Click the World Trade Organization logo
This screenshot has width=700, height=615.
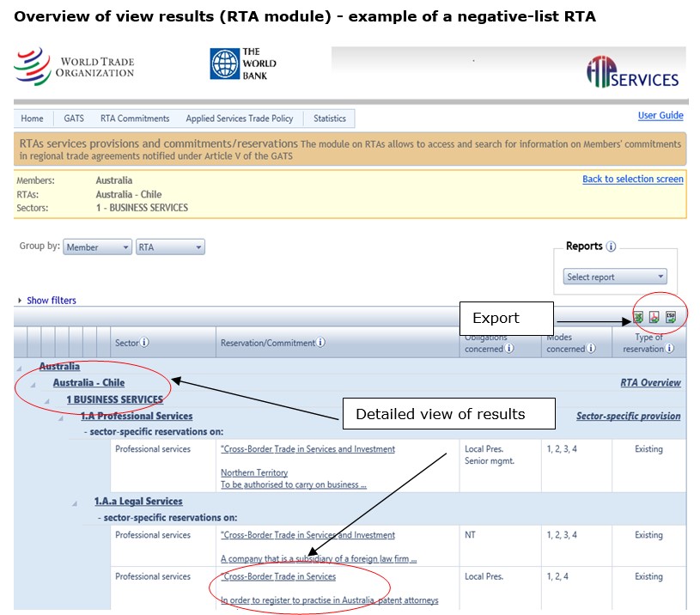74,66
